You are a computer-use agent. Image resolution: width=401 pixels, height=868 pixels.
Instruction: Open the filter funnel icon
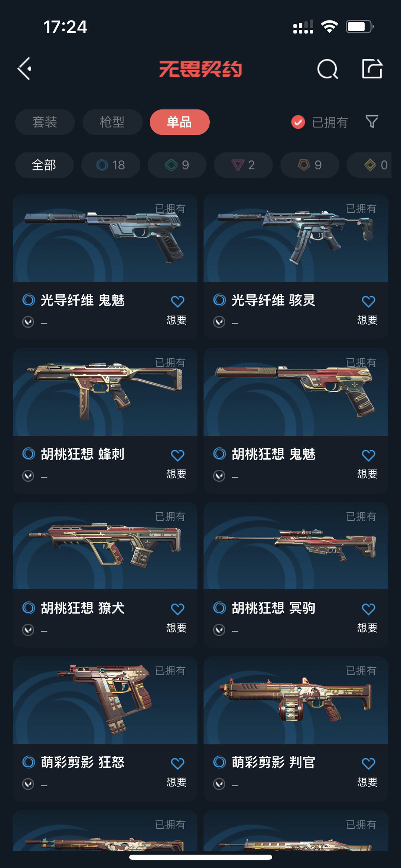click(x=372, y=122)
